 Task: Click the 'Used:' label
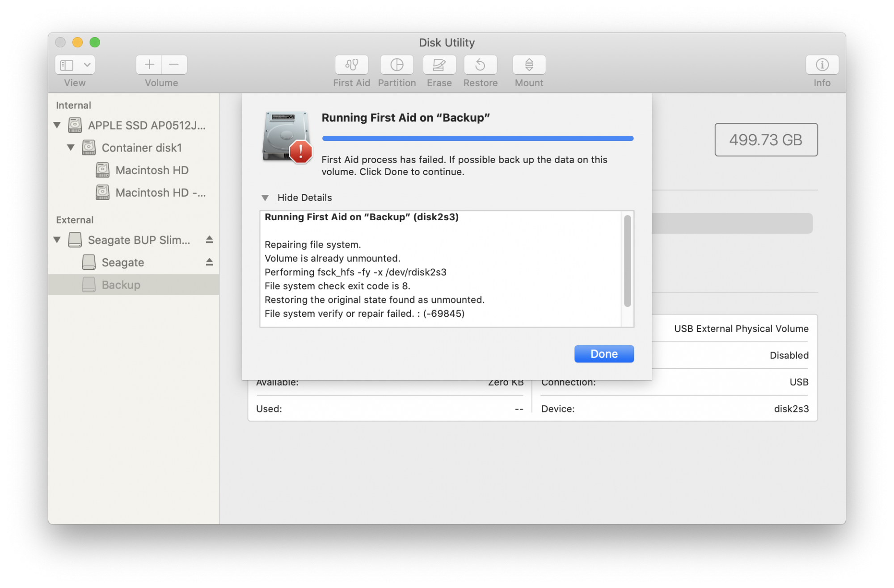tap(269, 409)
